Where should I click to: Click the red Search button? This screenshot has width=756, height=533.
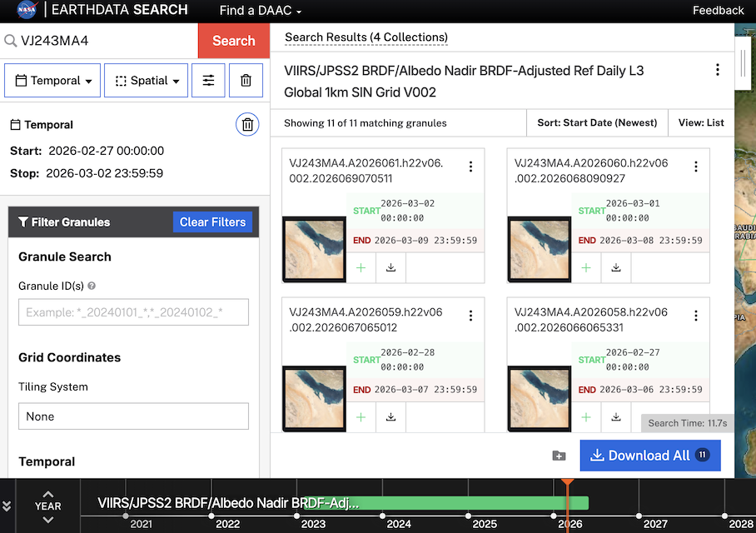click(x=234, y=41)
